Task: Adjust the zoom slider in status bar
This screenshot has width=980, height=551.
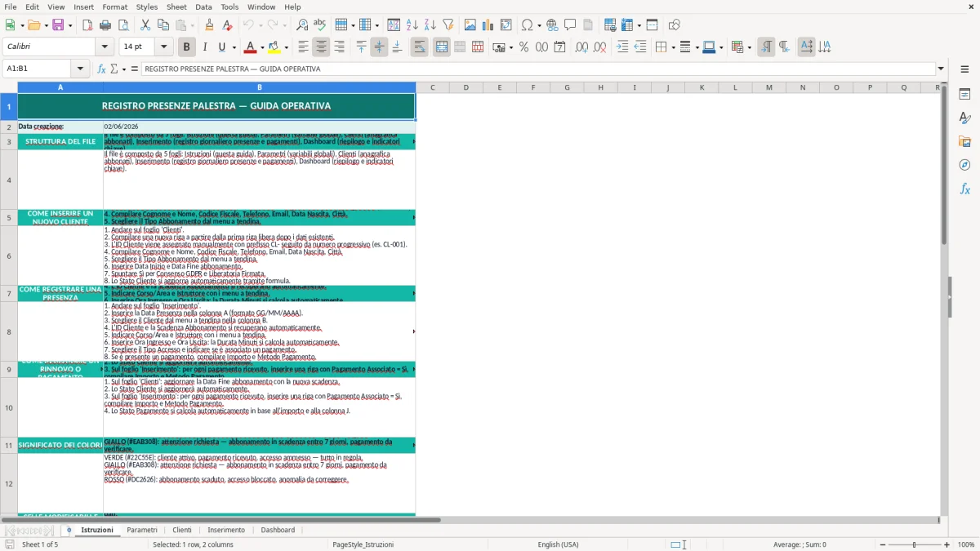Action: pyautogui.click(x=914, y=544)
